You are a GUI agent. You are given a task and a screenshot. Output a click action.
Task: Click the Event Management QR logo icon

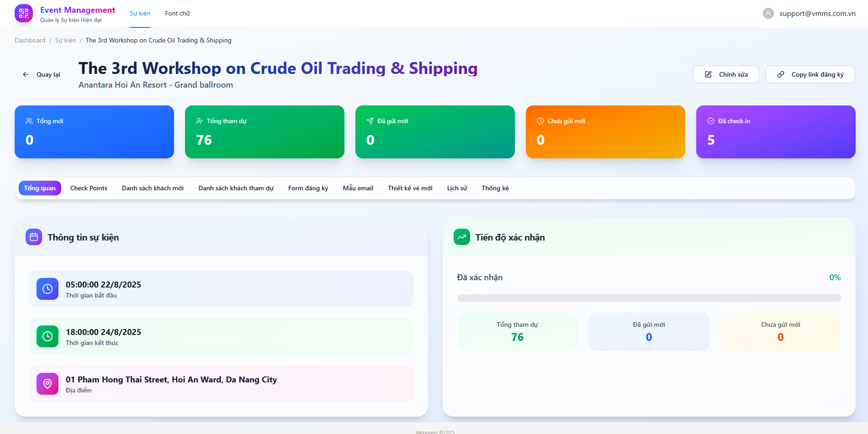(24, 14)
